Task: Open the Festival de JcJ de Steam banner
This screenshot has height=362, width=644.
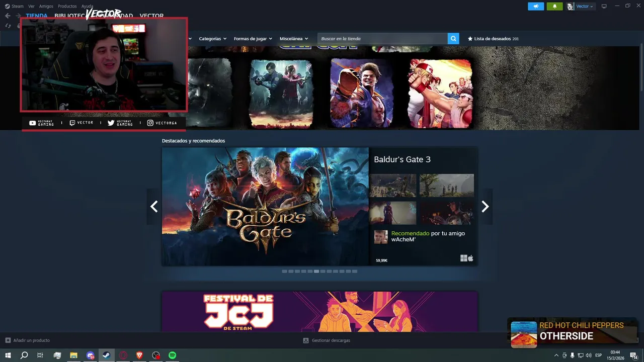Action: 319,312
